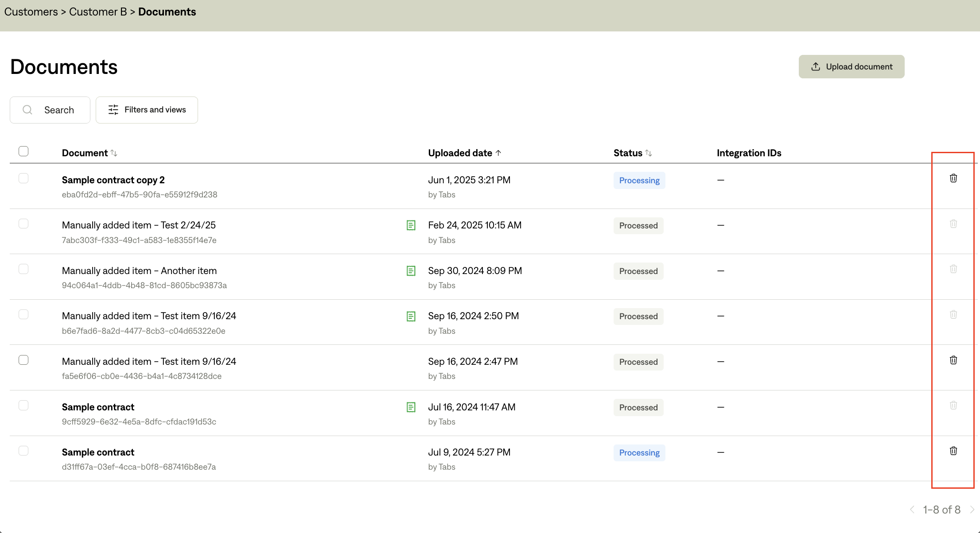Image resolution: width=980 pixels, height=533 pixels.
Task: Click trash icon for Sep 16 2:47 PM item
Action: point(953,360)
